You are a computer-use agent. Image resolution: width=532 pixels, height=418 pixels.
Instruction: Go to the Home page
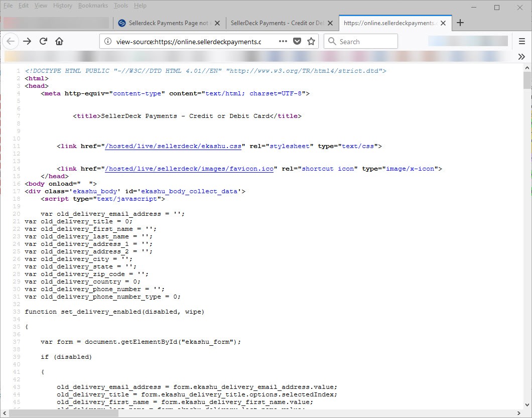(59, 42)
